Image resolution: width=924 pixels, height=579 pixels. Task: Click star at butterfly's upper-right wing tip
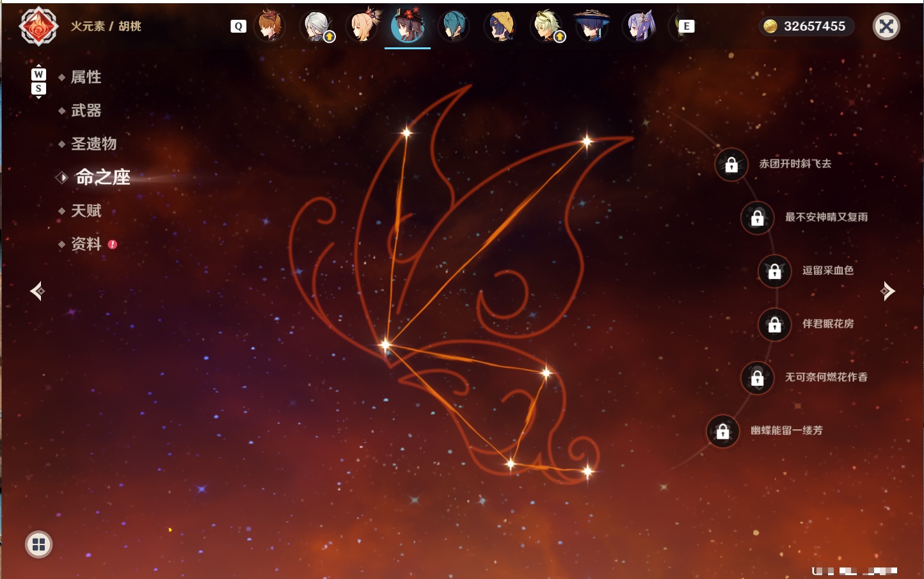point(587,141)
